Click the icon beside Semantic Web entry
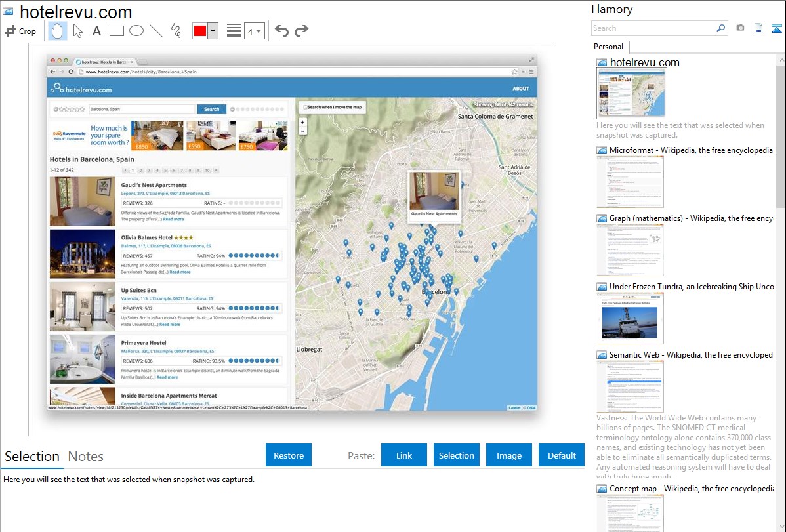The width and height of the screenshot is (786, 532). coord(602,355)
